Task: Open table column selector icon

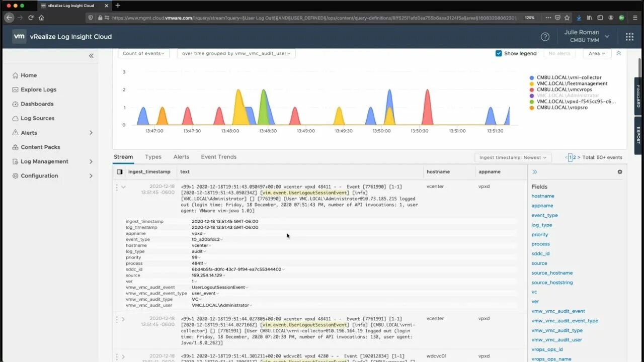Action: coord(119,171)
